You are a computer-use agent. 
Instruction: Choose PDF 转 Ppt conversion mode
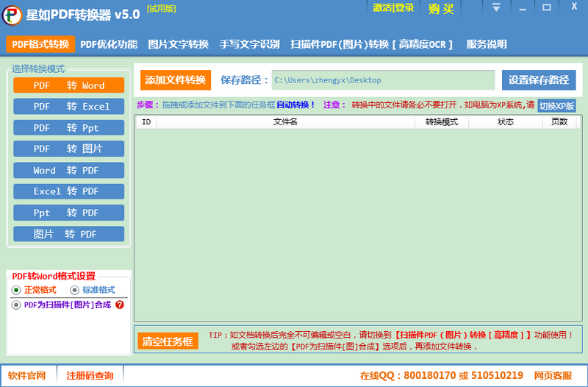point(68,127)
